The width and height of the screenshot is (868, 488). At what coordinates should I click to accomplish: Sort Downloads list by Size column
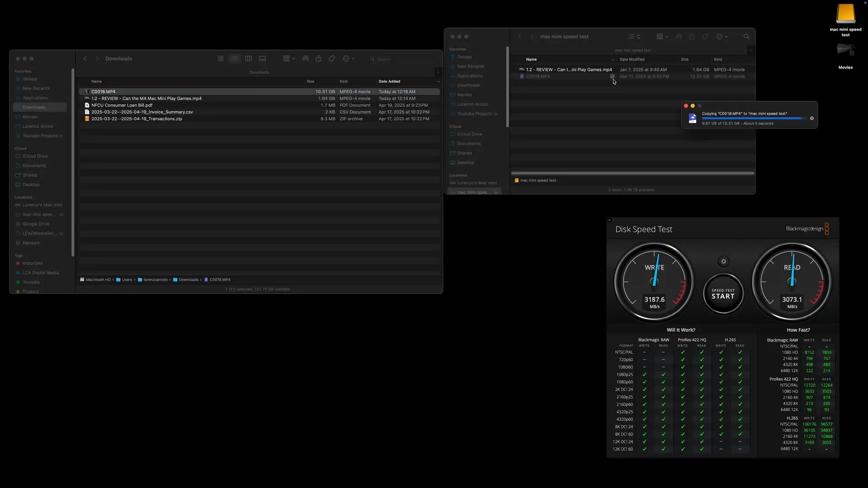tap(311, 81)
